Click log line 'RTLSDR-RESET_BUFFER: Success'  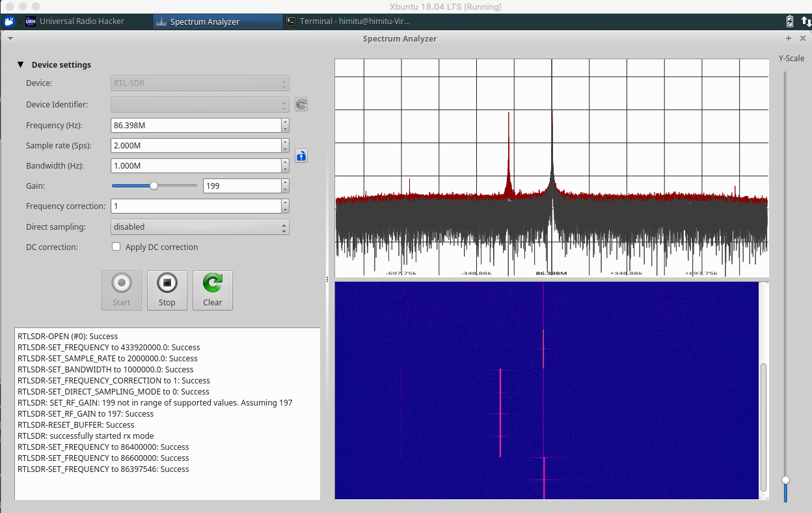(76, 425)
